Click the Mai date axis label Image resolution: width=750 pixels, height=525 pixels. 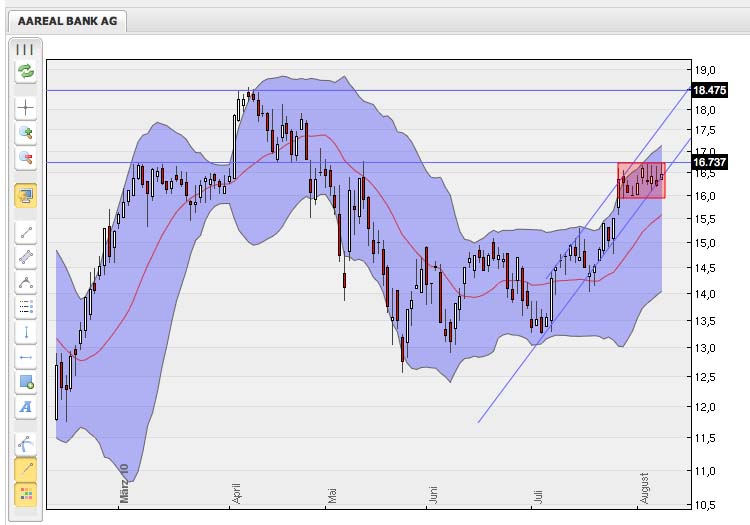332,496
